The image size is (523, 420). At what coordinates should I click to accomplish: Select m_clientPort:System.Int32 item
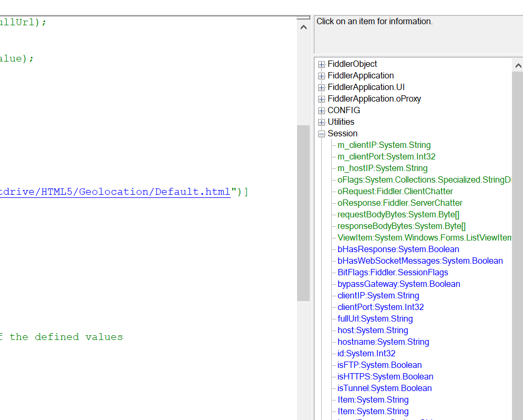click(x=386, y=157)
